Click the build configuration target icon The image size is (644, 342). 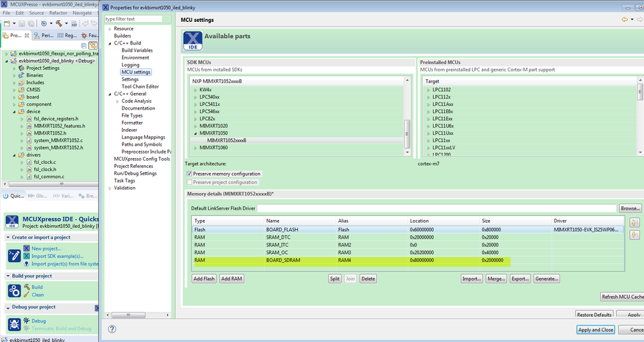(x=44, y=23)
